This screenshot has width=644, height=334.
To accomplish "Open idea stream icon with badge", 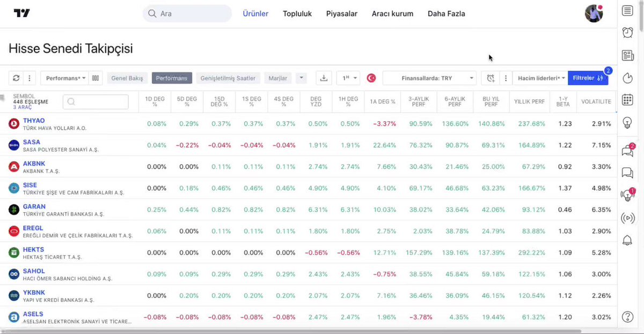I will point(628,195).
